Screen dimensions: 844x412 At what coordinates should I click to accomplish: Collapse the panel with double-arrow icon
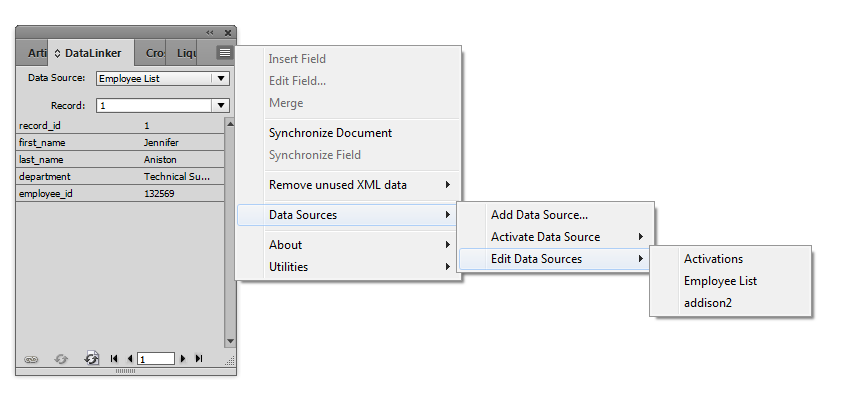click(210, 33)
